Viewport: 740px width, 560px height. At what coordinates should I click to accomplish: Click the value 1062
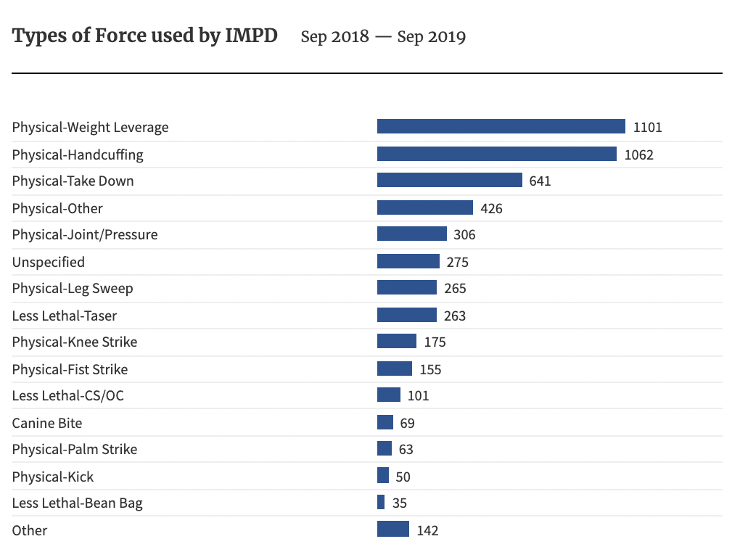click(639, 155)
